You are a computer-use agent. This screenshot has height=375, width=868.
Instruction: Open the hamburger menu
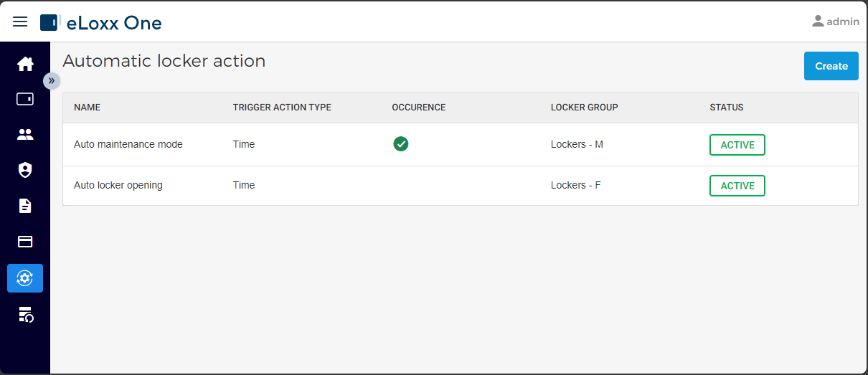[20, 22]
